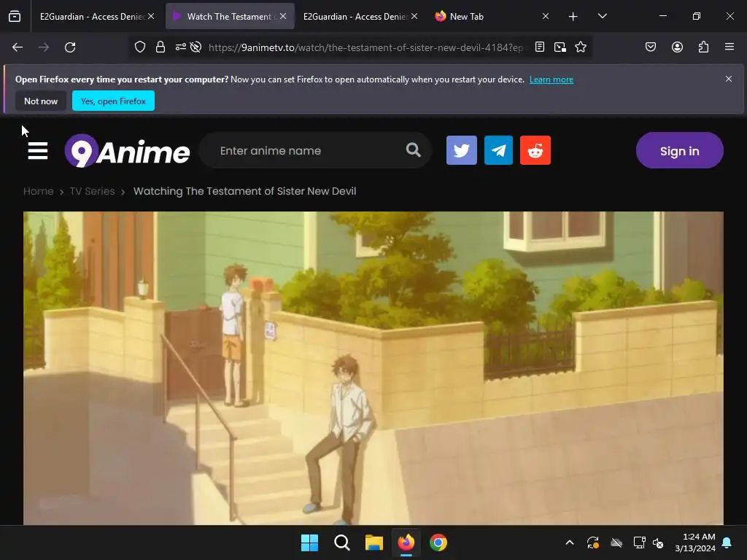The width and height of the screenshot is (747, 560).
Task: View site security padlock information
Action: click(x=160, y=47)
